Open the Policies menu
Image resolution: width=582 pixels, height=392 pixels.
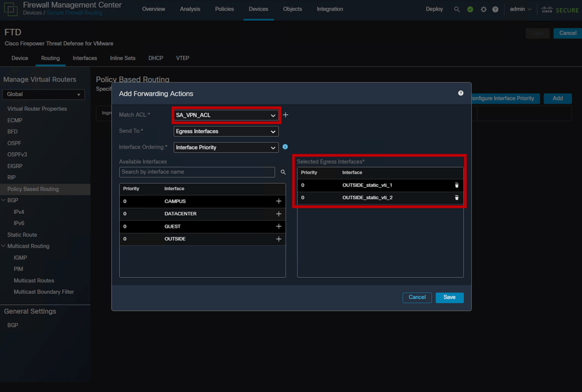click(x=225, y=9)
